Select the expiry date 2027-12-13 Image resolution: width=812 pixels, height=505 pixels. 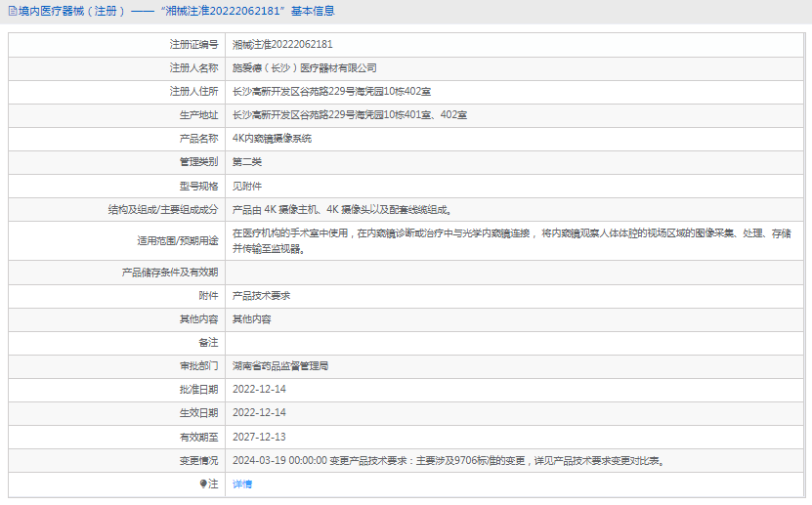259,437
